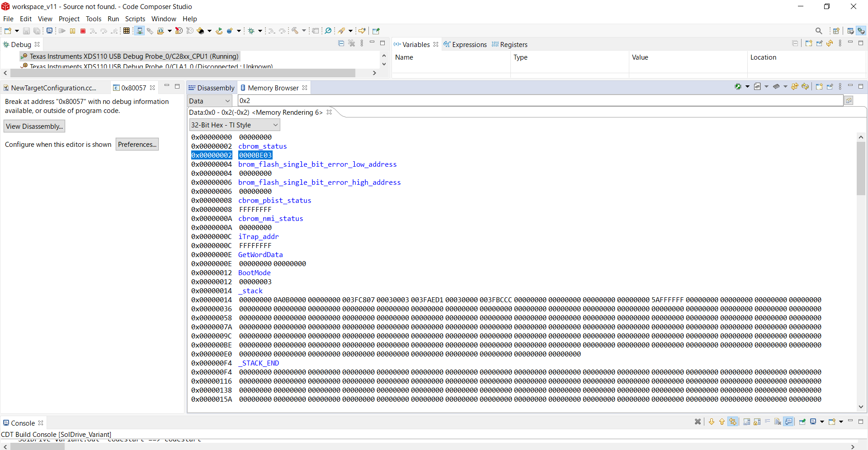The height and width of the screenshot is (450, 868).
Task: Click the Memory Browser continuous refresh icon
Action: point(805,86)
